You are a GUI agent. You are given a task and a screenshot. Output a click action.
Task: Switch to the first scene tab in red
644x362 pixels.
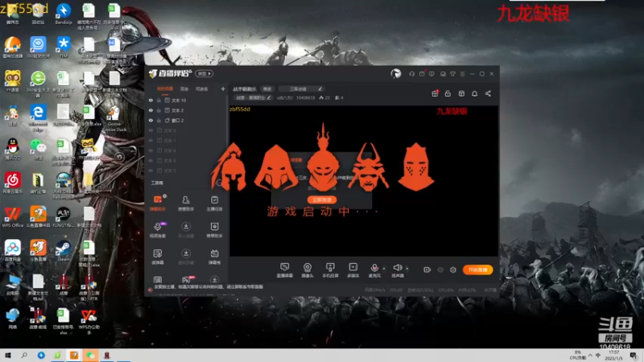coord(165,88)
